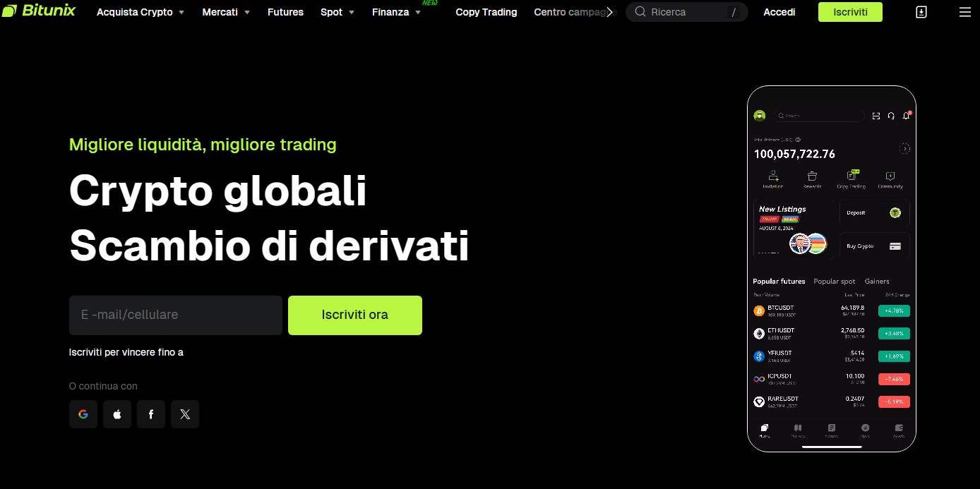
Task: Click the ETHUSDT Ethereum coin icon
Action: coord(759,333)
